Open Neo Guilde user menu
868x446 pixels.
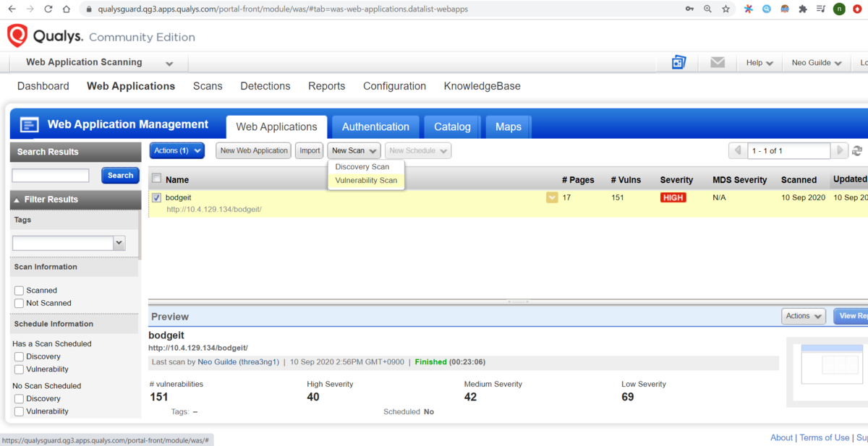click(816, 63)
